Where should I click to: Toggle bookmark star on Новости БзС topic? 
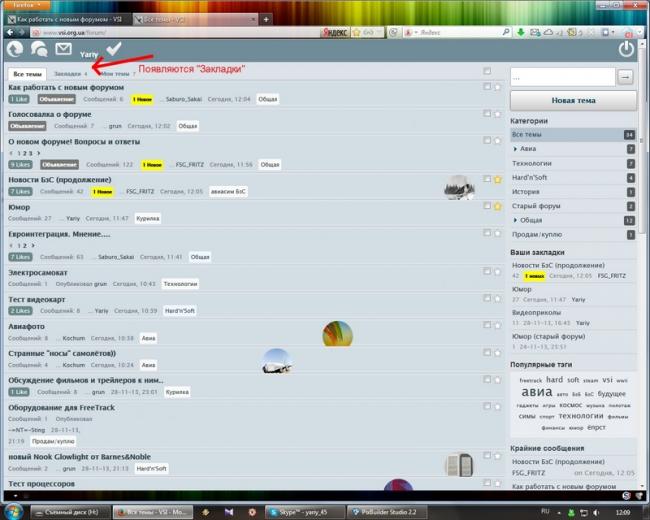coord(497,180)
